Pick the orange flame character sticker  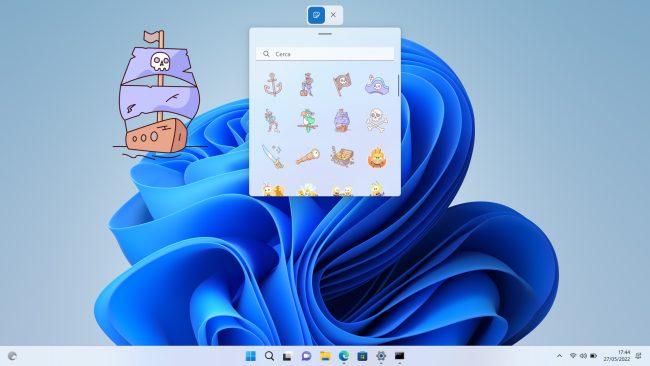pyautogui.click(x=377, y=157)
